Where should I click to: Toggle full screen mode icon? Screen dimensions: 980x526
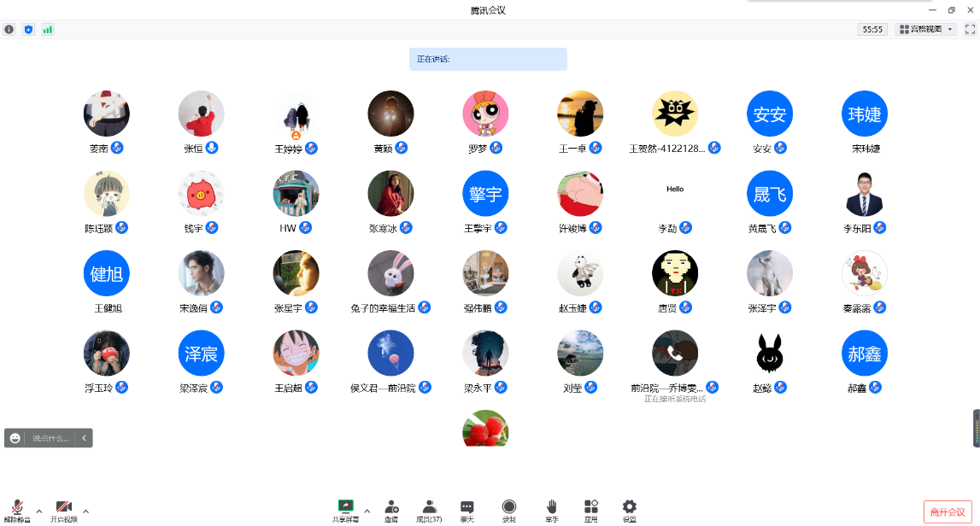970,29
